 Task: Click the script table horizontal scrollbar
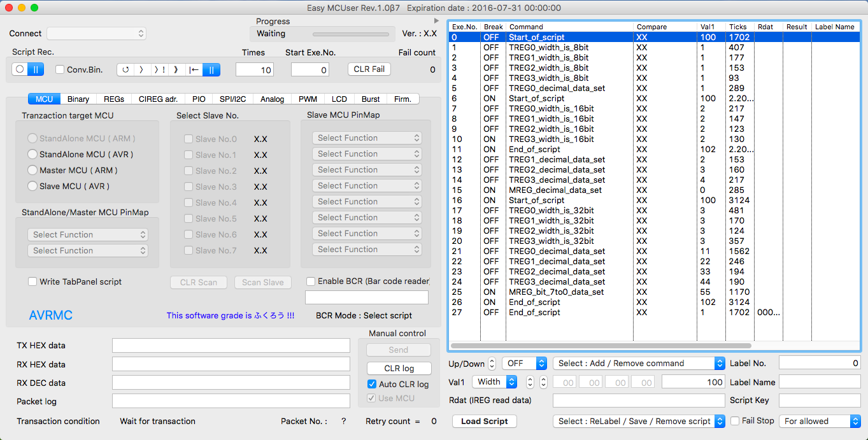[602, 346]
